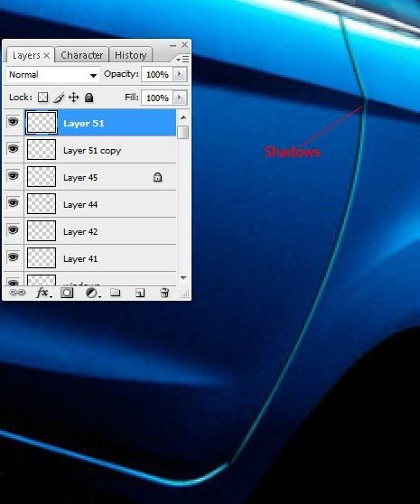
Task: Click the Opacity 100% field
Action: click(x=157, y=75)
